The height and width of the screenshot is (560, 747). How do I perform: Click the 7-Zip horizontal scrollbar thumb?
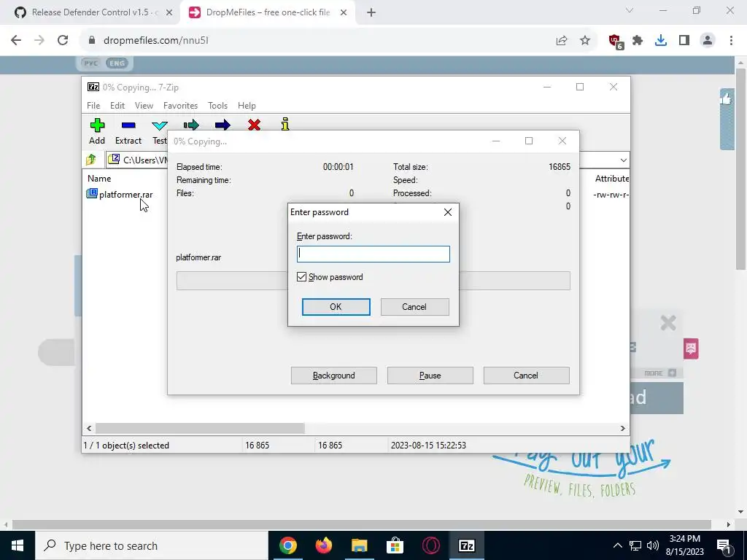200,428
